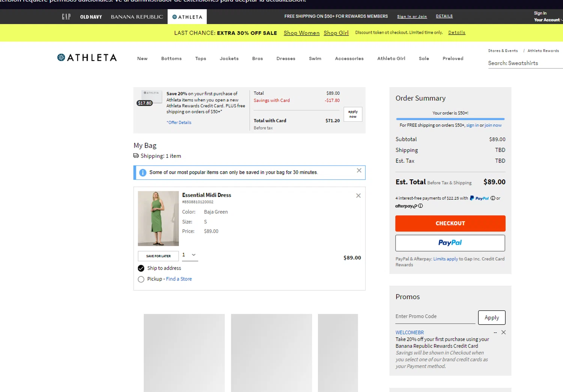This screenshot has height=392, width=563.
Task: Open the green dress product thumbnail
Action: click(x=158, y=219)
